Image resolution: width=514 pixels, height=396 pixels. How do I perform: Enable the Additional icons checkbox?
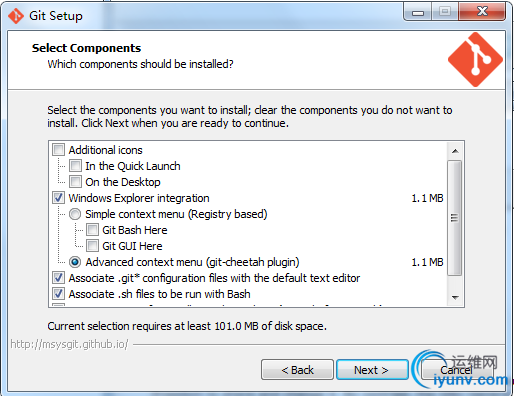58,150
